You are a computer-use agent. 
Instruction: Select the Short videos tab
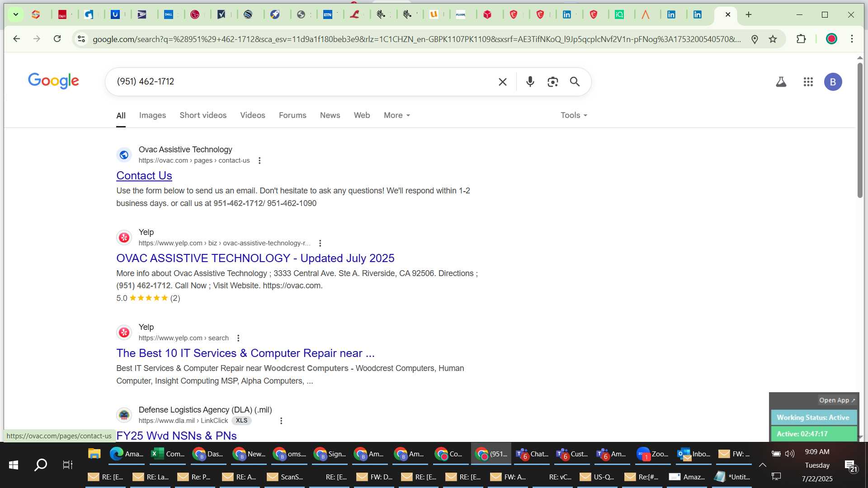(x=203, y=115)
